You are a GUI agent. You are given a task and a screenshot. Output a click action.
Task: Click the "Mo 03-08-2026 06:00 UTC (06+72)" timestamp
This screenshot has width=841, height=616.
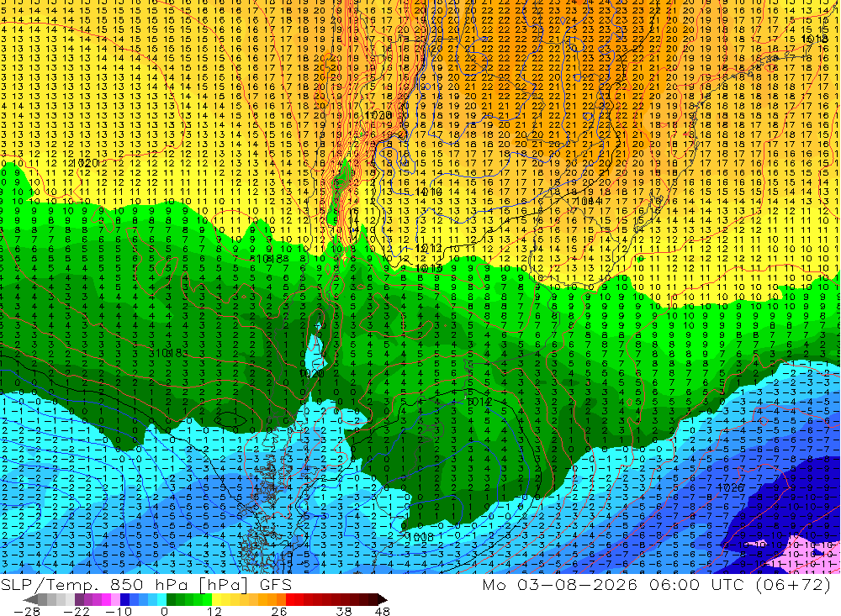[657, 584]
